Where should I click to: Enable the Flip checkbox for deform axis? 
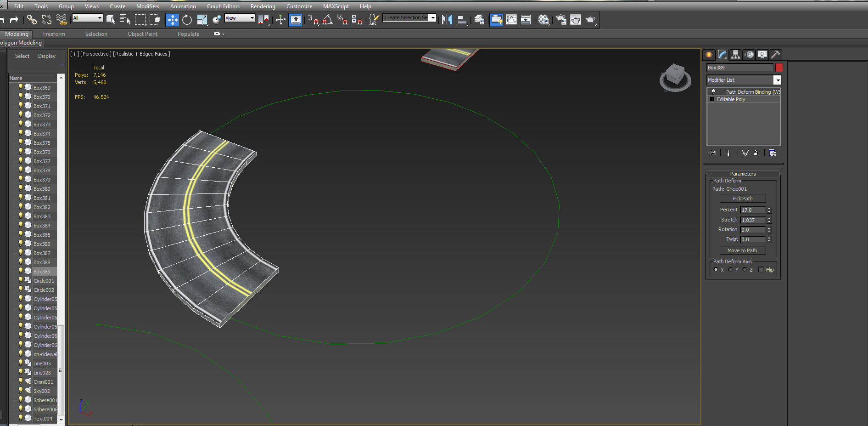tap(762, 270)
